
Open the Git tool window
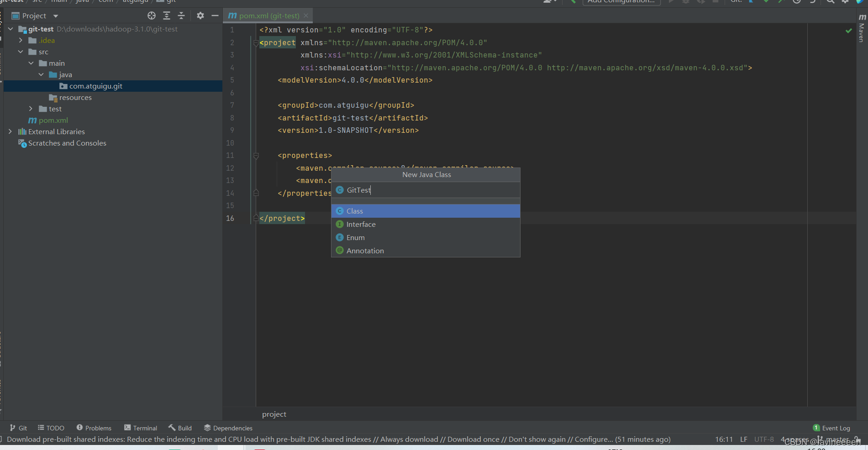(x=18, y=428)
